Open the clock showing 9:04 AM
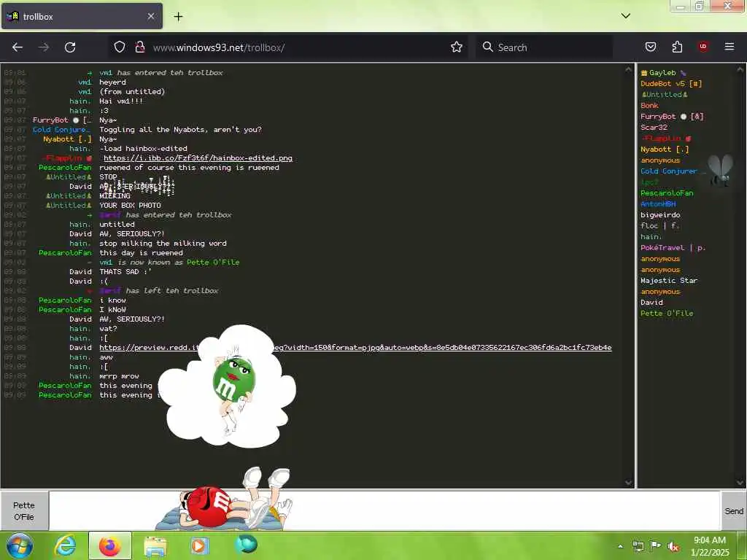Viewport: 747px width, 560px height. (709, 545)
